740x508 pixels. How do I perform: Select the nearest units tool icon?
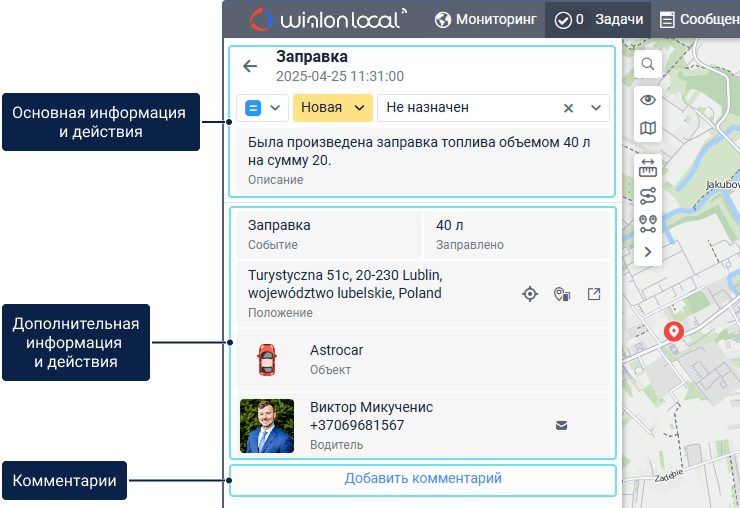(x=648, y=224)
